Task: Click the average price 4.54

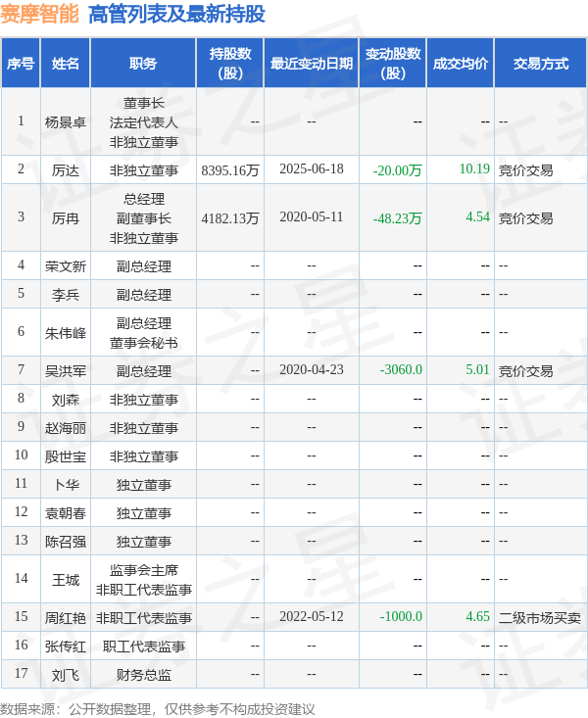Action: click(477, 217)
